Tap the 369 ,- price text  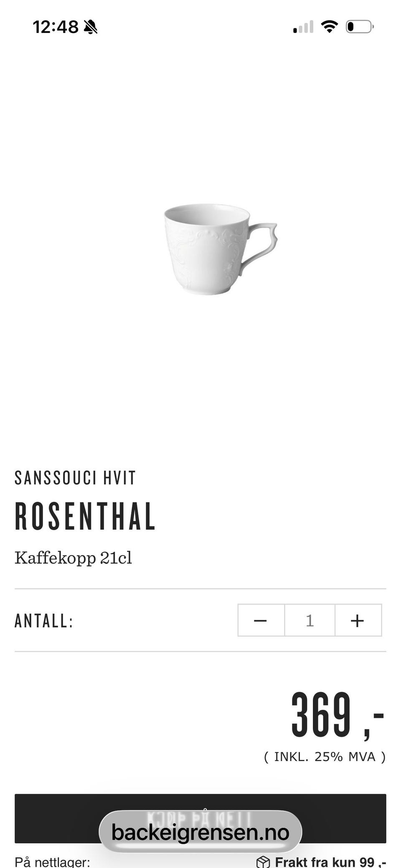[338, 715]
